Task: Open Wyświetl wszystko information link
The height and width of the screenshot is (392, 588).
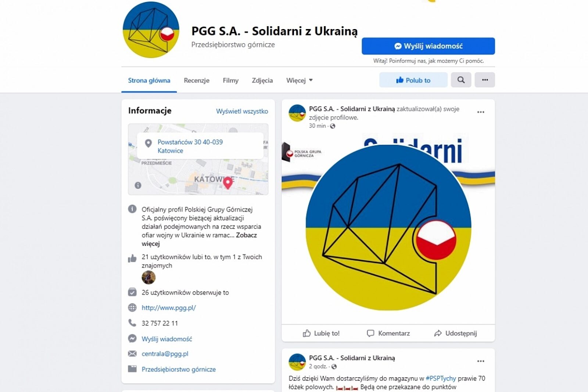Action: pos(242,111)
